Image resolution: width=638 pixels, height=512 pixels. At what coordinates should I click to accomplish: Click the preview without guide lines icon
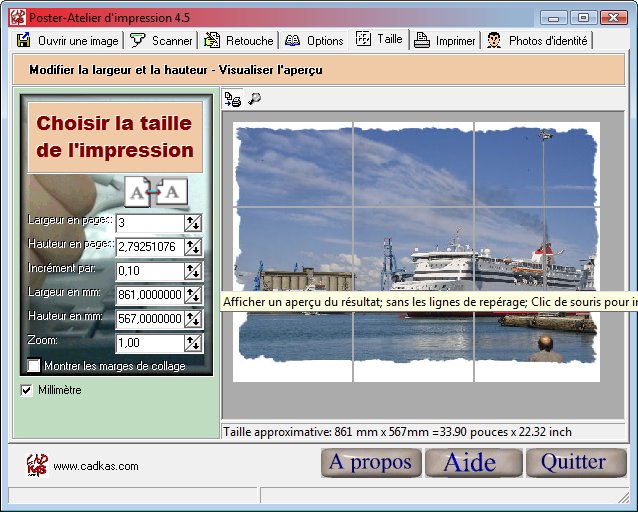pos(233,99)
